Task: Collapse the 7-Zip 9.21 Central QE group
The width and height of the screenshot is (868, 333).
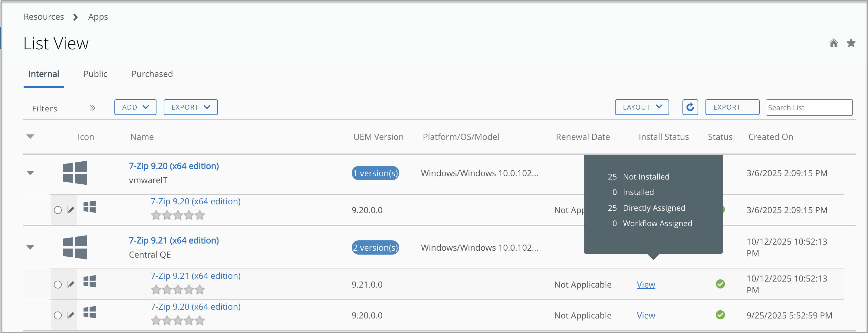Action: click(x=30, y=247)
